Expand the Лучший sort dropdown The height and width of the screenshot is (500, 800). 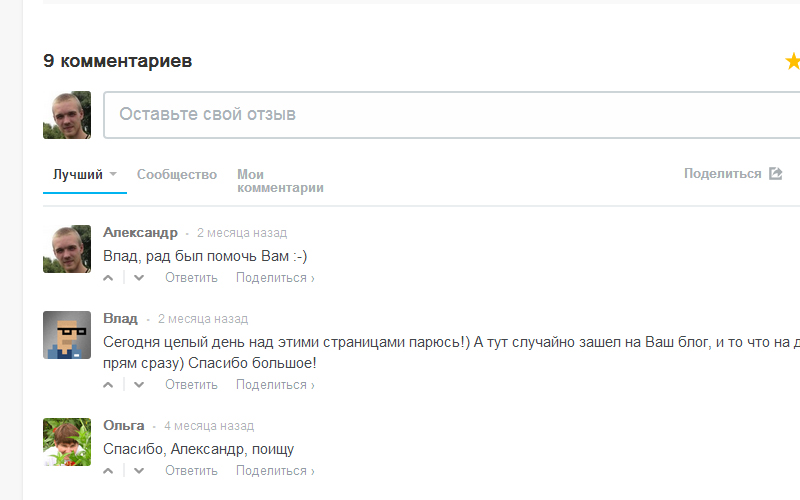pos(113,175)
